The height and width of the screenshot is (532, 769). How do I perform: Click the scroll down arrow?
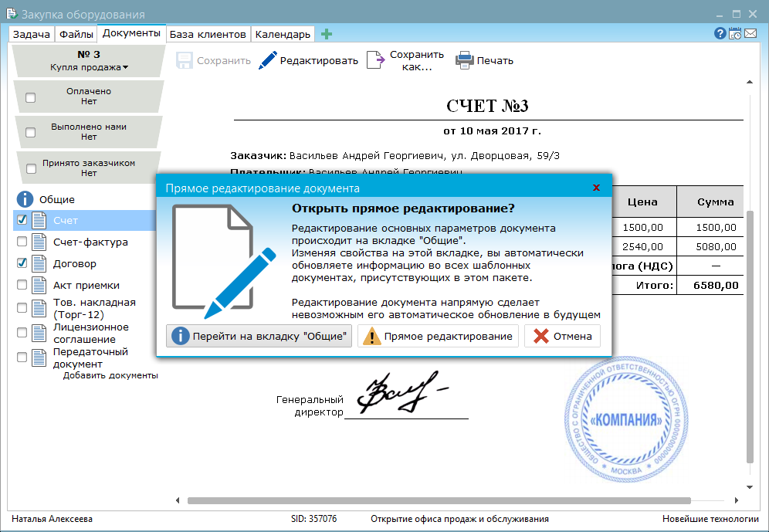click(750, 487)
